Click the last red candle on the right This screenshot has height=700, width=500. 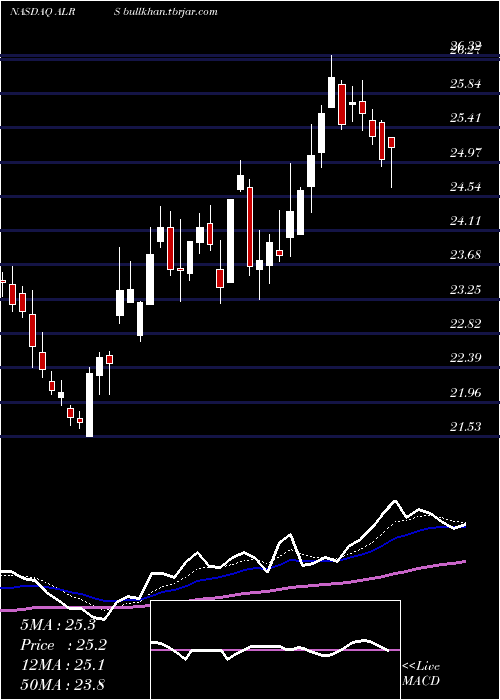click(x=392, y=142)
